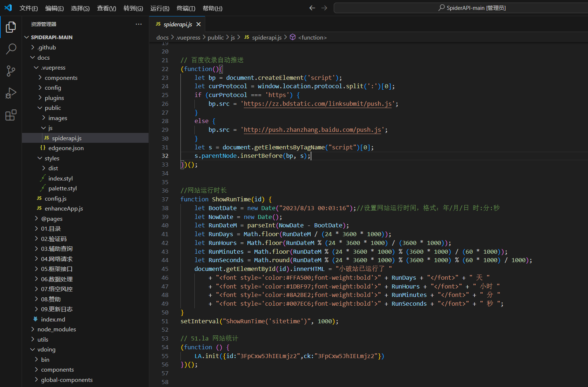This screenshot has width=588, height=387.
Task: Open the 选择(S) menu
Action: pos(80,8)
